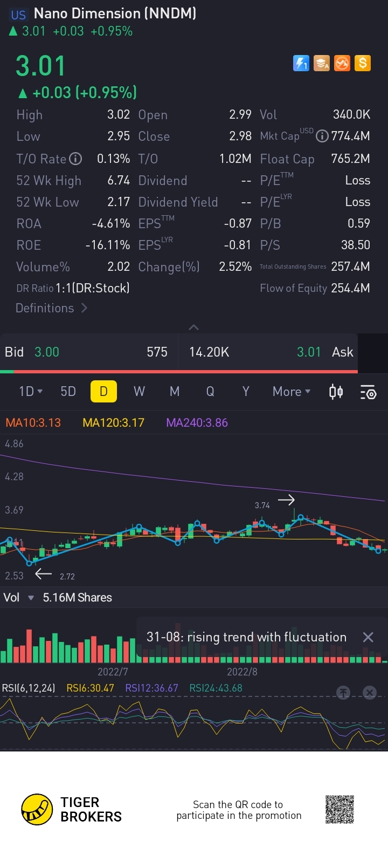388x868 pixels.
Task: Tap the US market tag
Action: click(18, 15)
